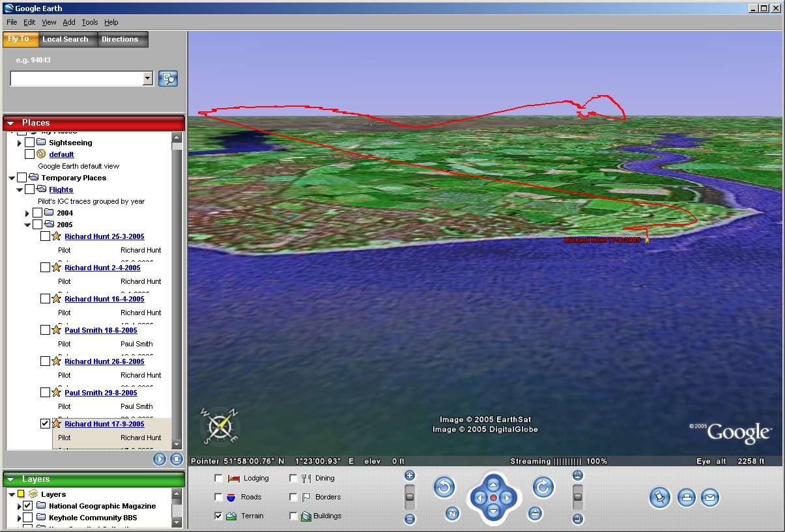The height and width of the screenshot is (532, 785).
Task: Uncheck the Richard Hunt 17-9-2005 flight checkbox
Action: (45, 424)
